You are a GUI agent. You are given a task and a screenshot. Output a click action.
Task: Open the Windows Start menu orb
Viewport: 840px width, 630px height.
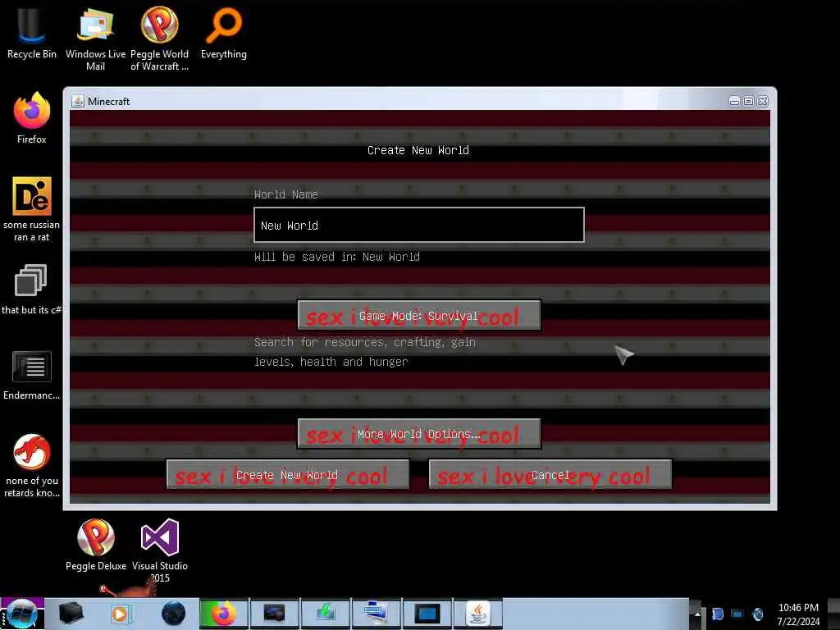[22, 614]
